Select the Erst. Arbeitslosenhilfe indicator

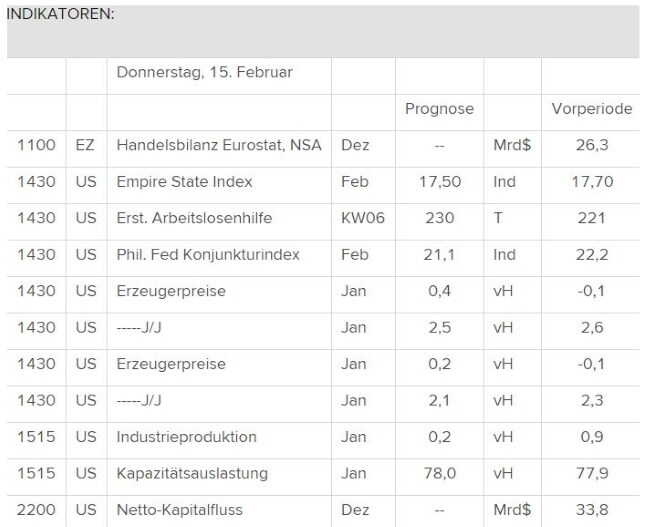click(x=194, y=218)
